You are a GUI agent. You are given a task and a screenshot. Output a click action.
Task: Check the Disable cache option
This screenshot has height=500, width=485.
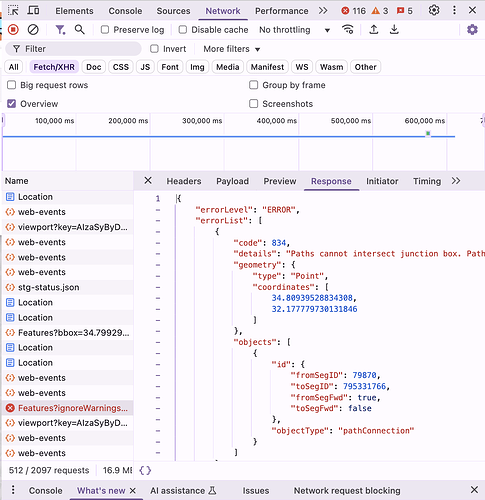183,30
